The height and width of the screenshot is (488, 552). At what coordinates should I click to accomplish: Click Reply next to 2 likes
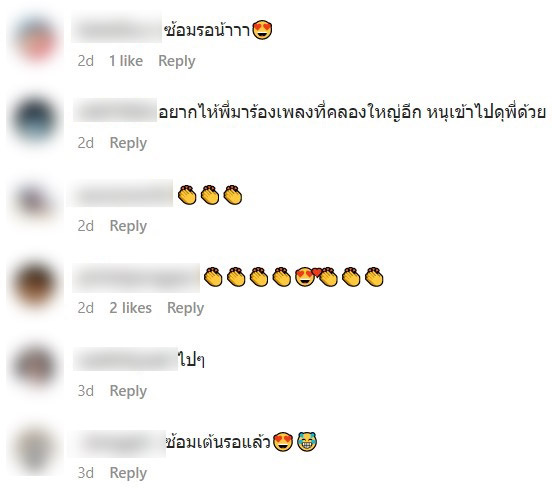(x=186, y=308)
